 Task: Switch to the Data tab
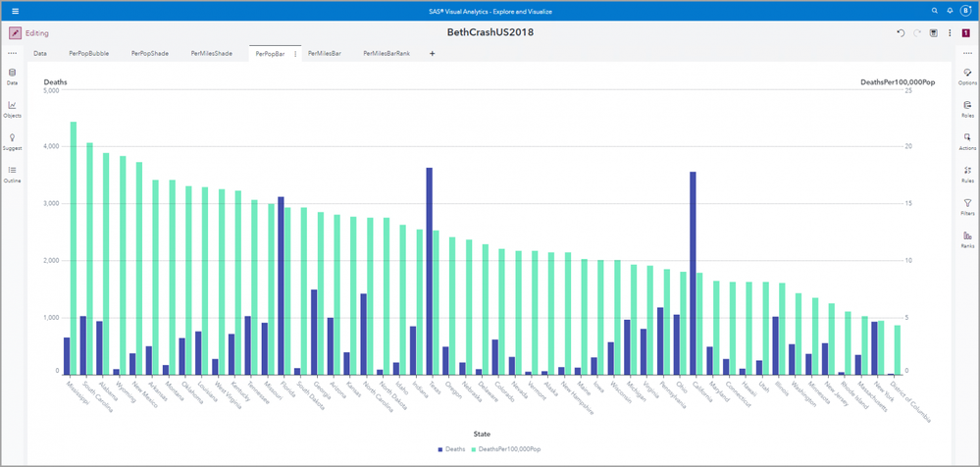pos(40,54)
